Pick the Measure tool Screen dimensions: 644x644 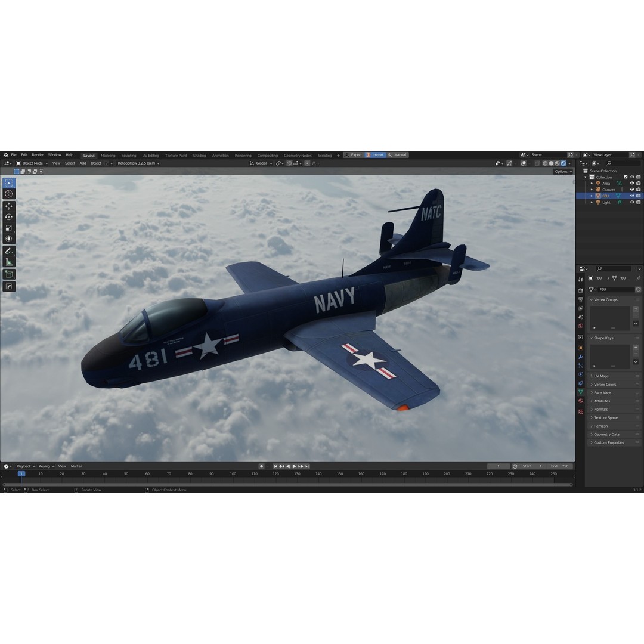[x=8, y=262]
